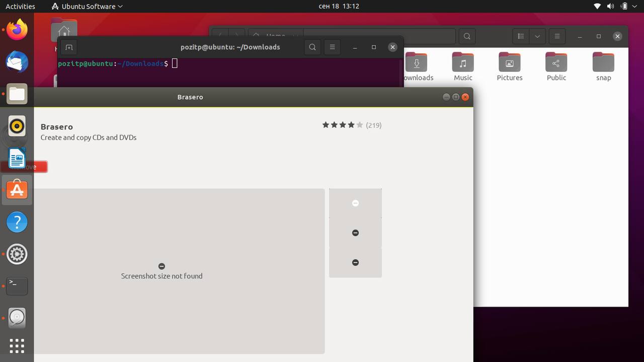Open the Terminal hamburger menu

332,47
